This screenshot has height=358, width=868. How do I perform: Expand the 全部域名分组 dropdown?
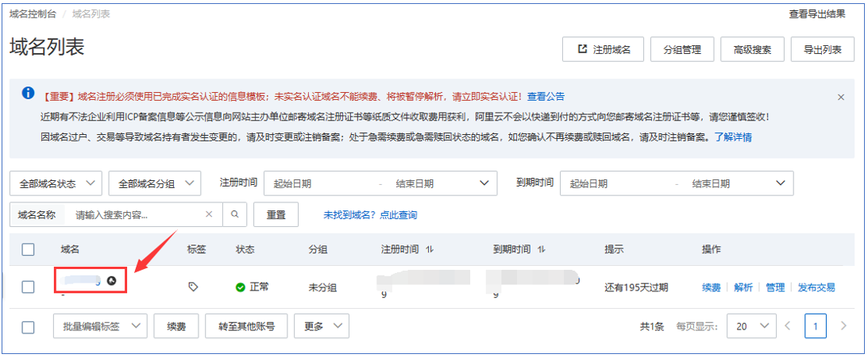click(154, 183)
